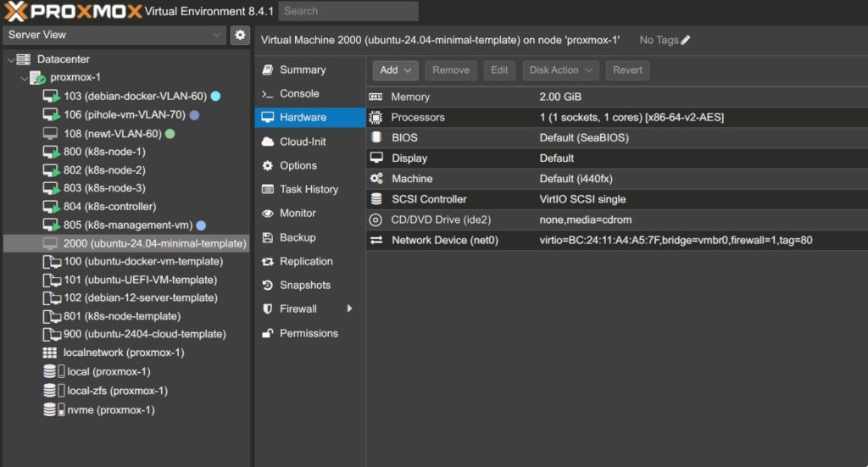Open the Permissions tab

pos(310,333)
